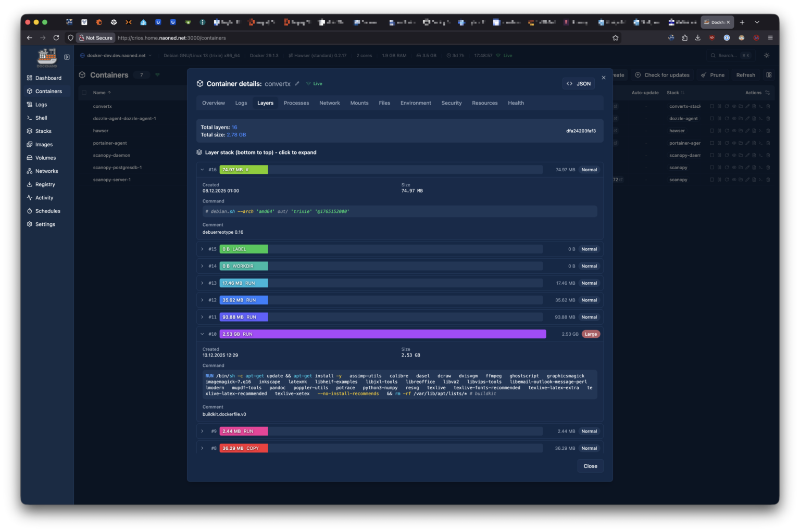Open Dashboard from the sidebar
The width and height of the screenshot is (800, 532).
(48, 78)
